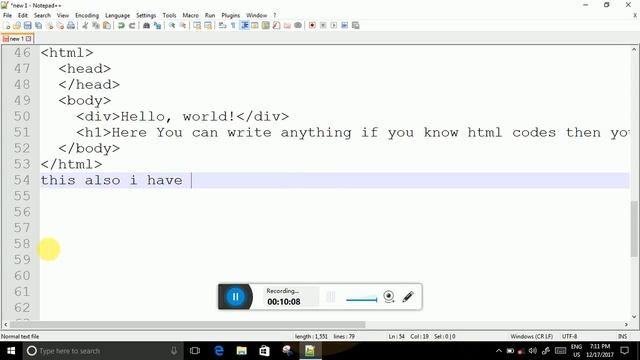Screen dimensions: 640x360
Task: Toggle the highlighted Indent Guide icon
Action: [244, 25]
